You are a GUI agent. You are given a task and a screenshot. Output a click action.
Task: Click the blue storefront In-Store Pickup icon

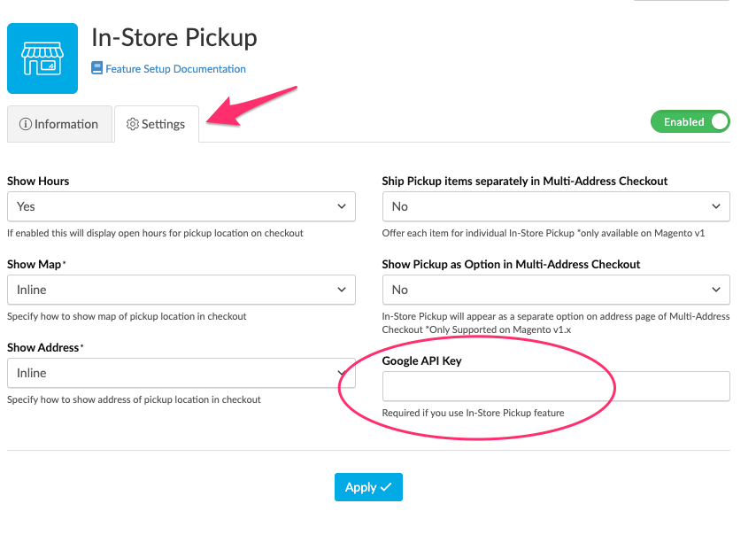(42, 58)
